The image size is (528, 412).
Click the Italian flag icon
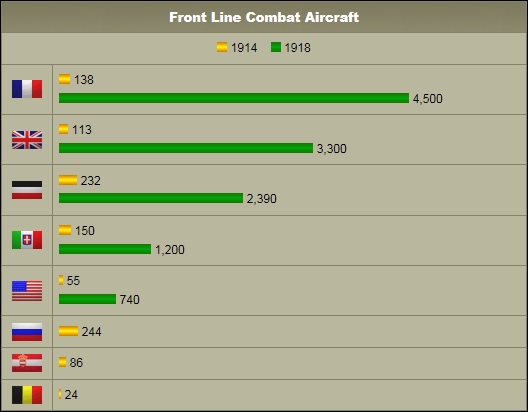coord(27,240)
